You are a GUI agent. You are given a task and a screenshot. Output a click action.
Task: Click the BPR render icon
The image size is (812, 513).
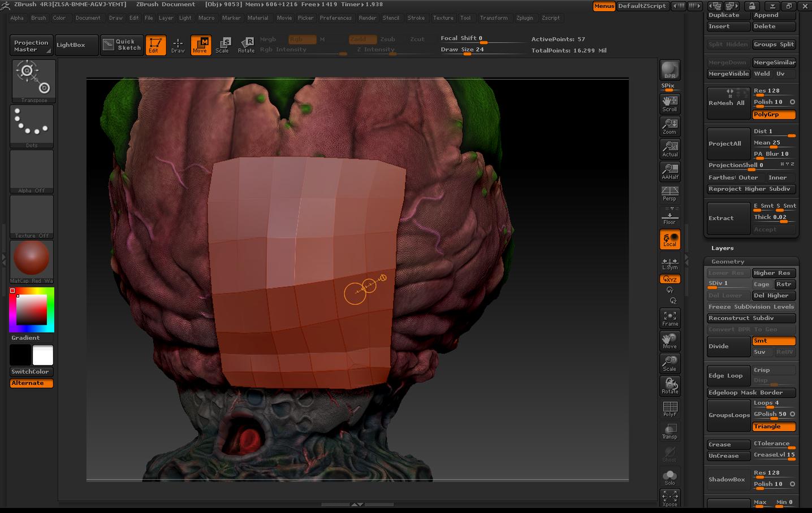[x=670, y=70]
